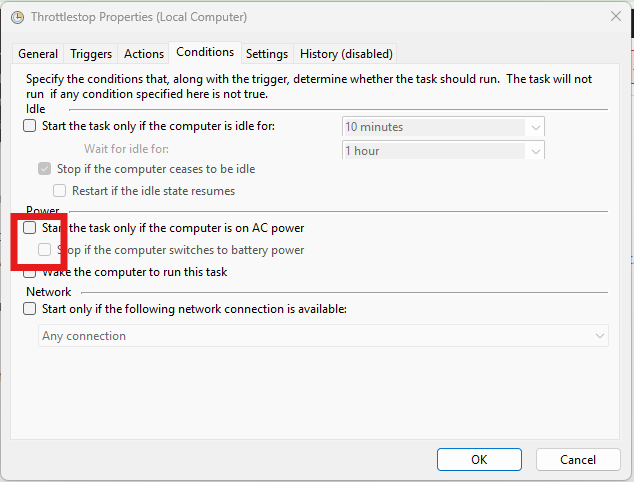This screenshot has width=634, height=482.
Task: Check Restart if the idle state resumes
Action: click(x=59, y=190)
